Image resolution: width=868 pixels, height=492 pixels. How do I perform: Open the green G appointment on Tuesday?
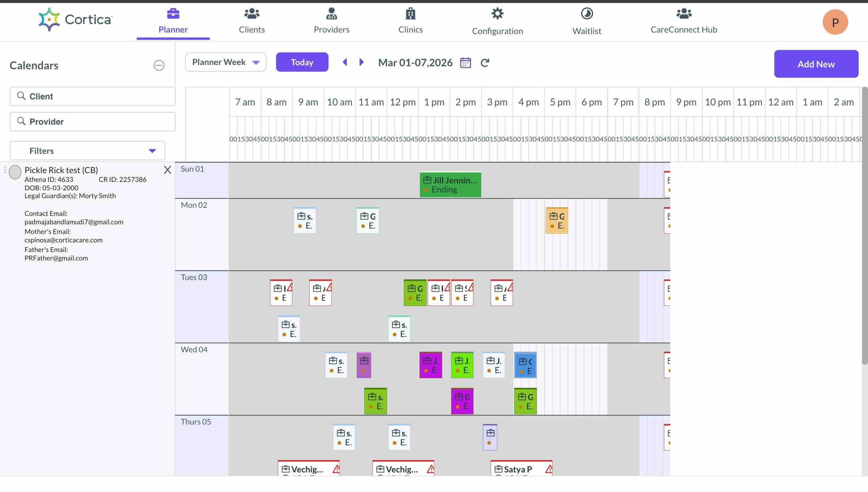[x=415, y=293]
